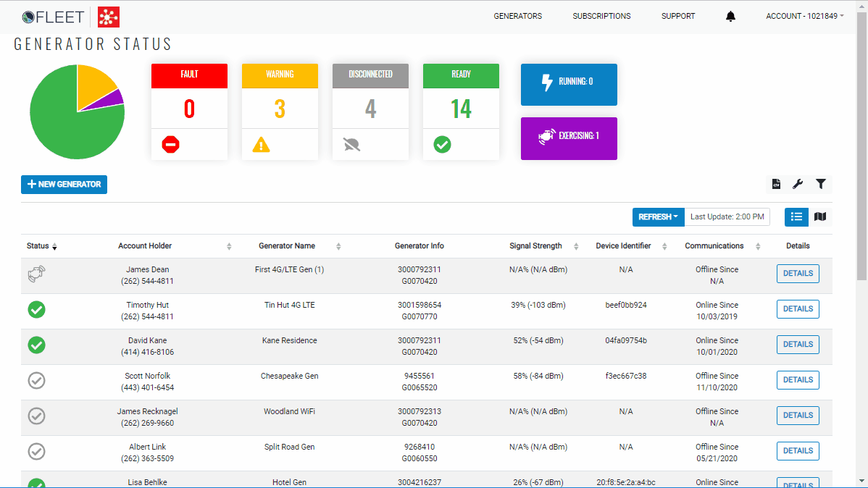Click 'Split Road Gen' generator name
Screen dimensions: 868x488
290,447
